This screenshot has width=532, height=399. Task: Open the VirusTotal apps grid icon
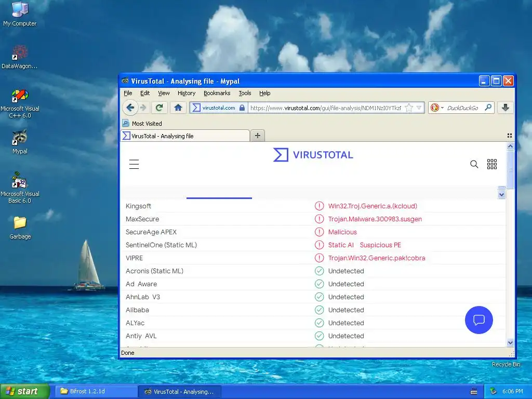492,164
